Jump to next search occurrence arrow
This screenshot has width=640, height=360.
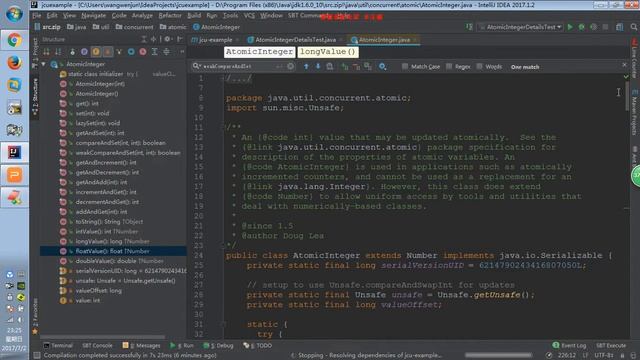click(x=318, y=66)
